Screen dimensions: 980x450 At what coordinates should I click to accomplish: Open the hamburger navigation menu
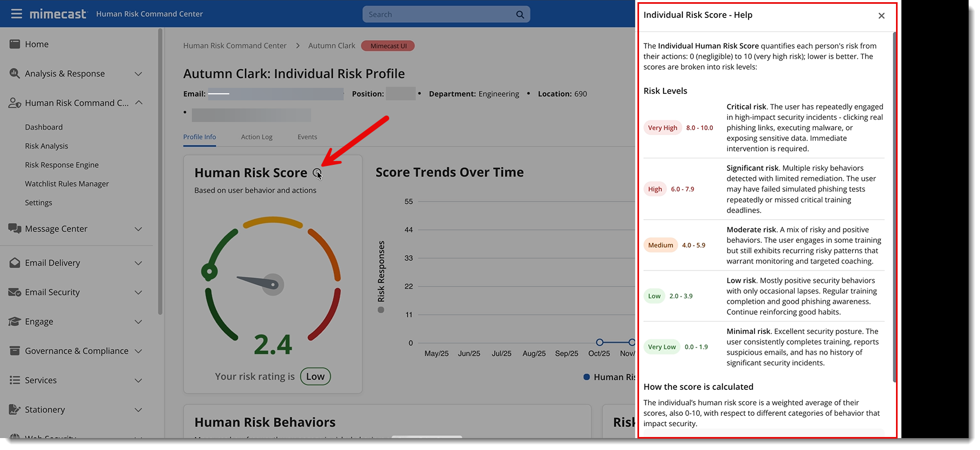click(17, 14)
